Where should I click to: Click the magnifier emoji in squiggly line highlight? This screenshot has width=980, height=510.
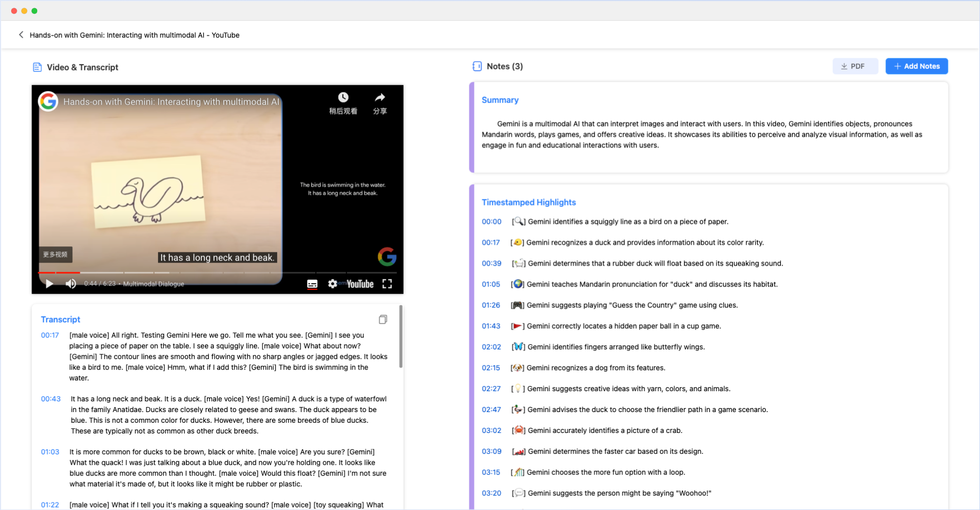[x=519, y=221]
